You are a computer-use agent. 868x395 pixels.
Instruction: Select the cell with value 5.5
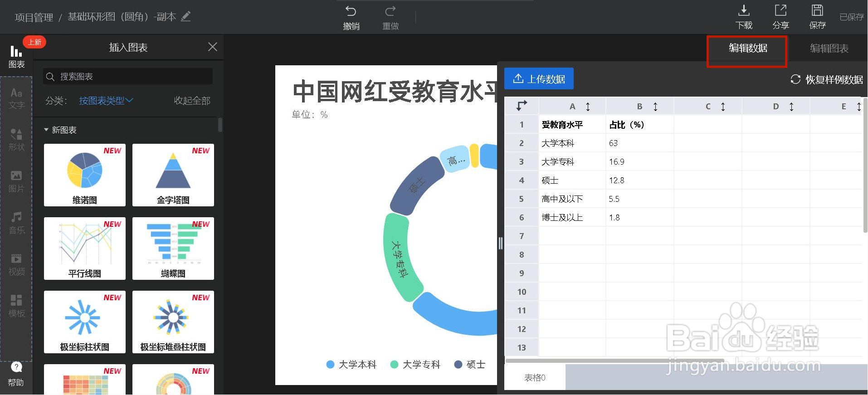640,199
